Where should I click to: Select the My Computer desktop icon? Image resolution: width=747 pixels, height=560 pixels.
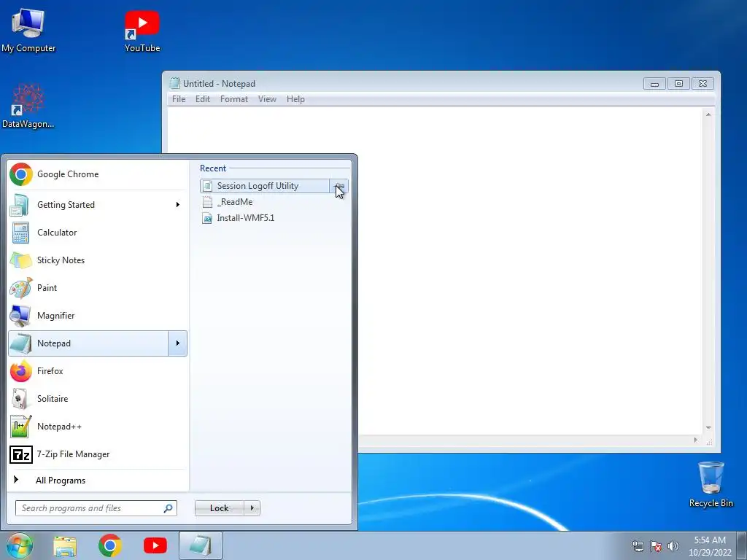[28, 30]
